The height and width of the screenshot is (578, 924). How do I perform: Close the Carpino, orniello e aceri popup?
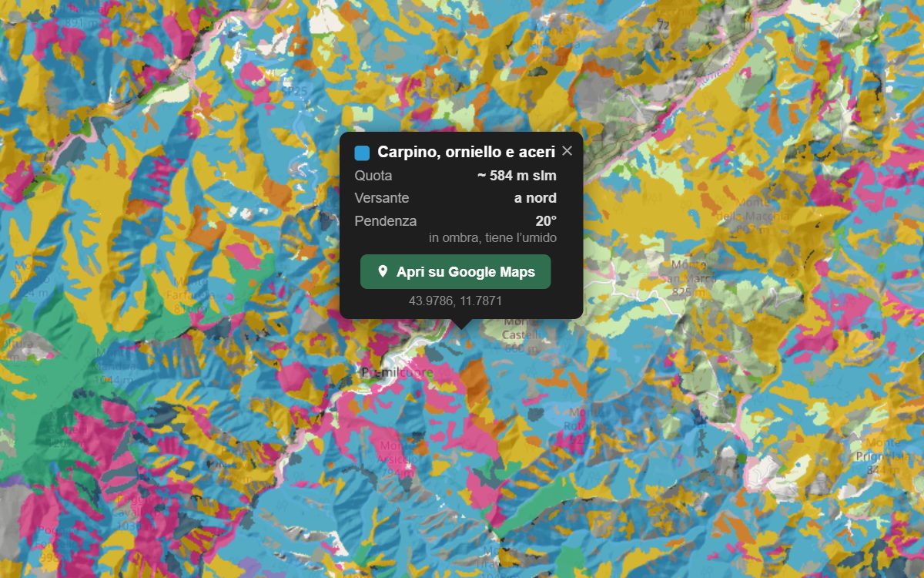tap(567, 151)
